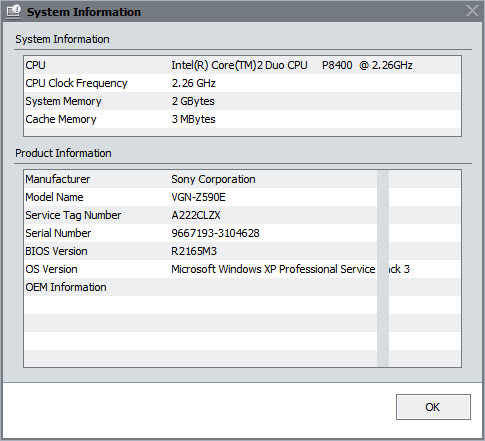Screen dimensions: 485x441
Task: Select the CPU Clock Frequency label
Action: point(76,83)
